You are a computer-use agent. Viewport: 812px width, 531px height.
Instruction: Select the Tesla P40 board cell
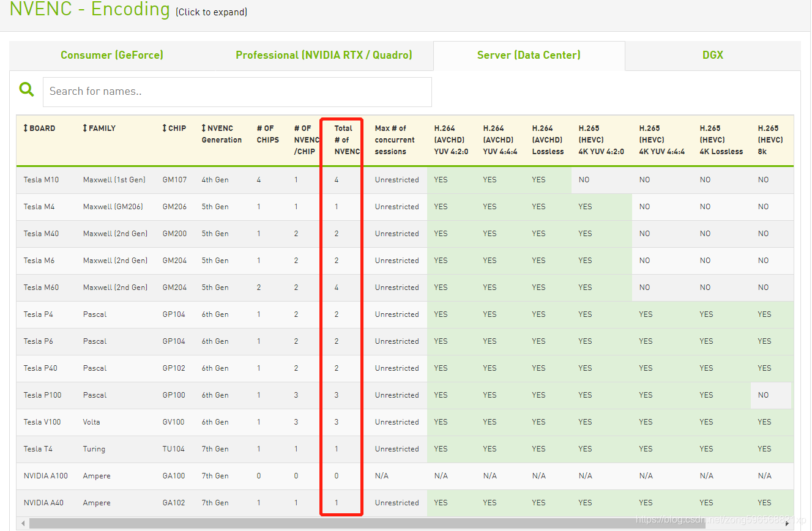[40, 368]
